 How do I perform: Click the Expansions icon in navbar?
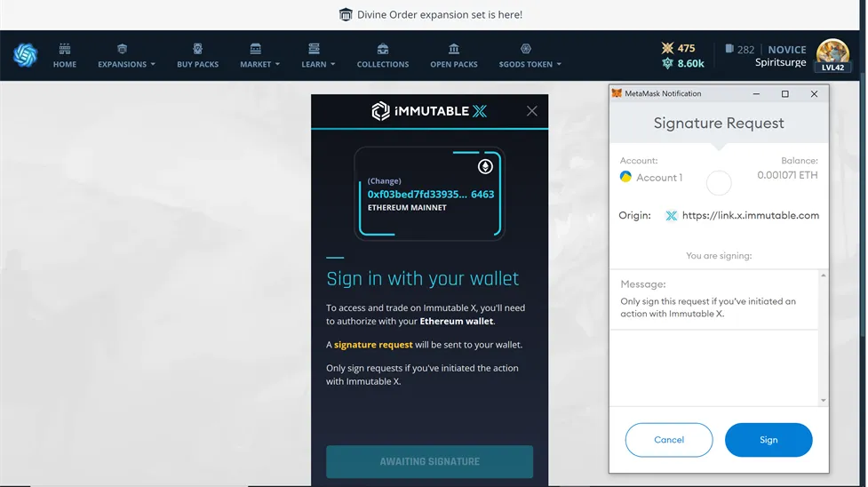(x=123, y=49)
